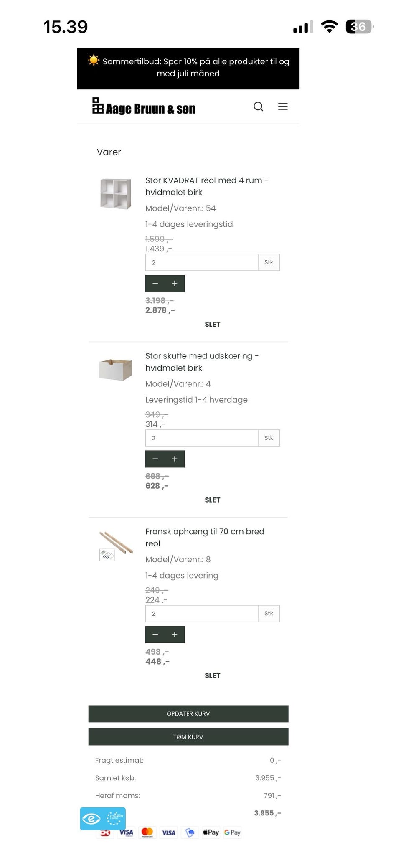Increase quantity of Fransk ophæng
The image size is (401, 868).
175,634
